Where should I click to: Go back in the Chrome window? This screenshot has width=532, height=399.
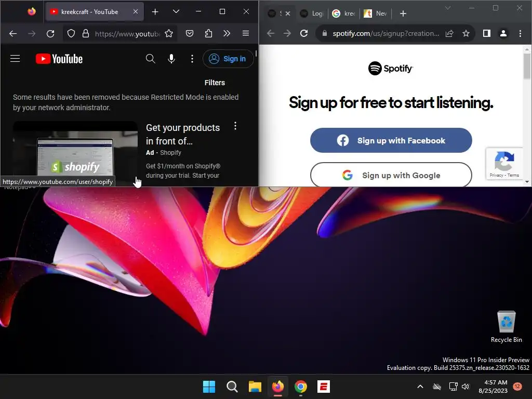[x=270, y=33]
